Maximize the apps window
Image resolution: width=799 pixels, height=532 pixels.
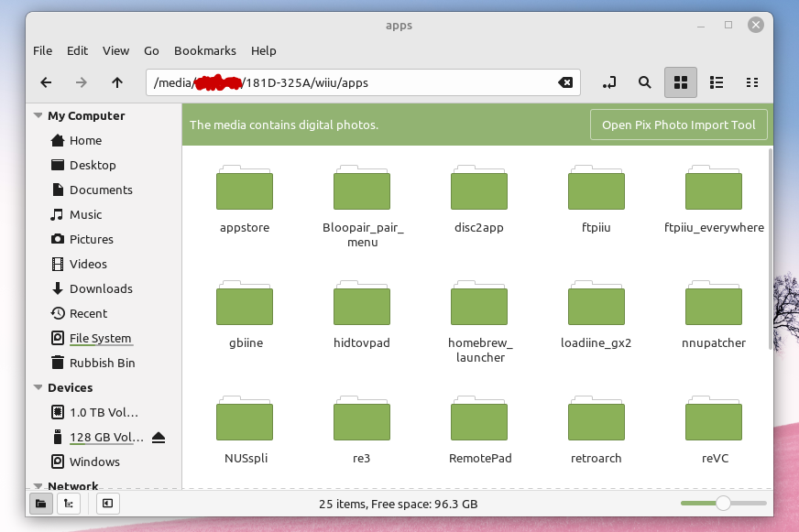tap(728, 25)
